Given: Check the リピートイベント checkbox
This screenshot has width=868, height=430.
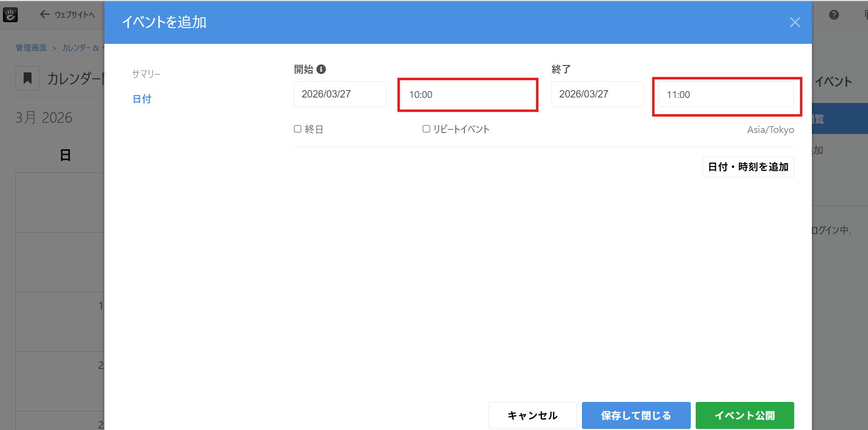Looking at the screenshot, I should tap(426, 129).
